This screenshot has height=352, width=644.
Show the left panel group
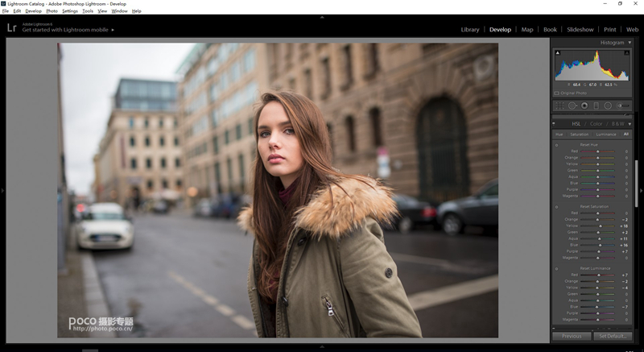point(2,191)
